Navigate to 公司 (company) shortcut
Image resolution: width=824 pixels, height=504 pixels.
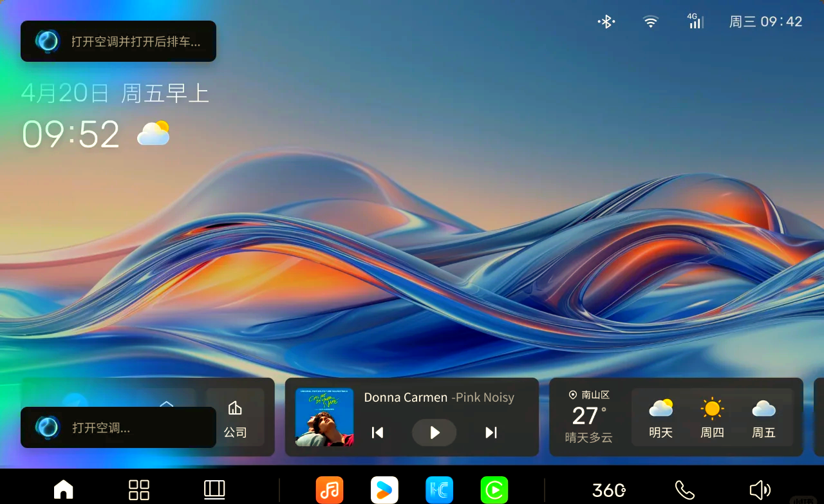(x=235, y=418)
